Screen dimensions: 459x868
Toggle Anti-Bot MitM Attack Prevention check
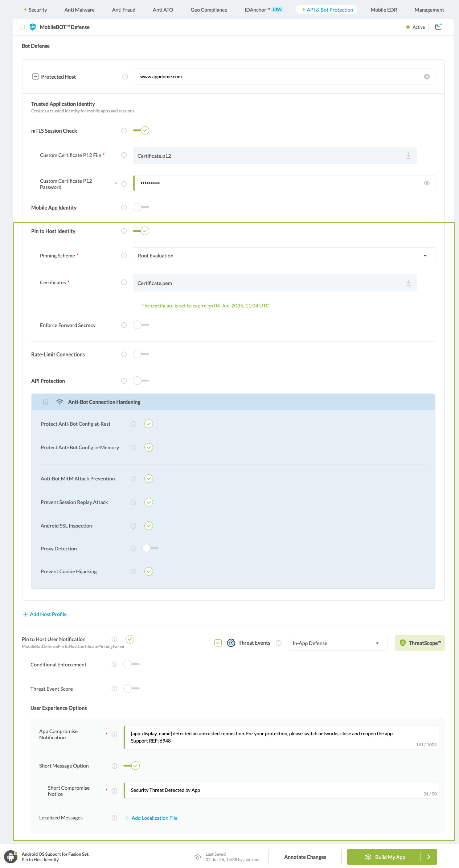click(149, 479)
